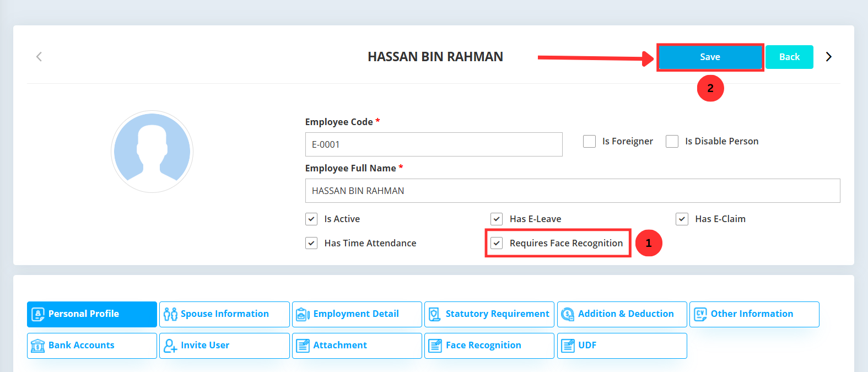Click the Other Information CV icon
868x372 pixels.
[x=700, y=314]
